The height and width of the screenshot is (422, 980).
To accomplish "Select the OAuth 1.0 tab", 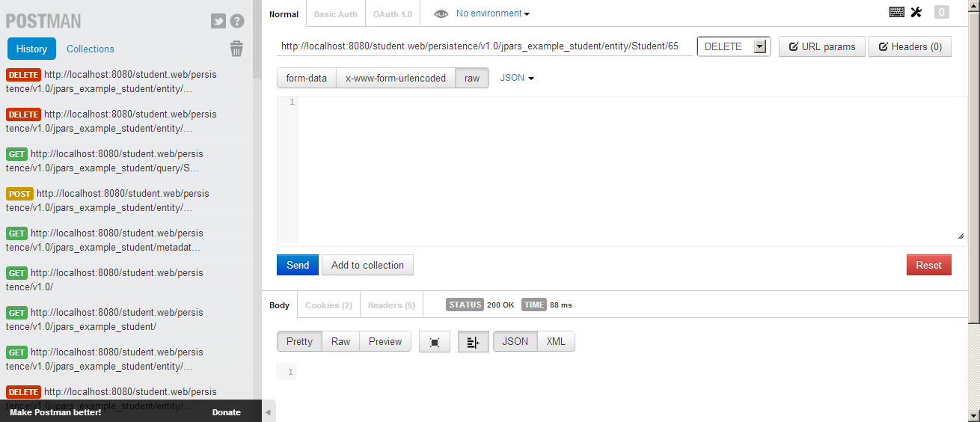I will [393, 14].
